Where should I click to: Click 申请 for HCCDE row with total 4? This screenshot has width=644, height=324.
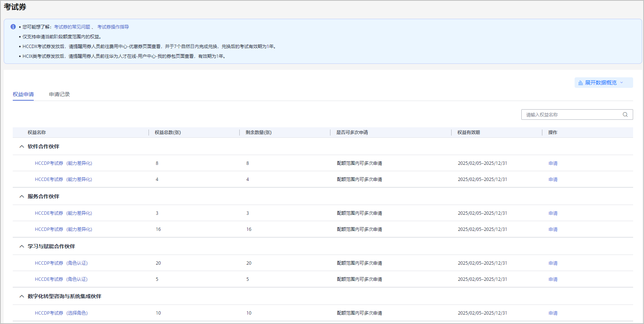(553, 179)
